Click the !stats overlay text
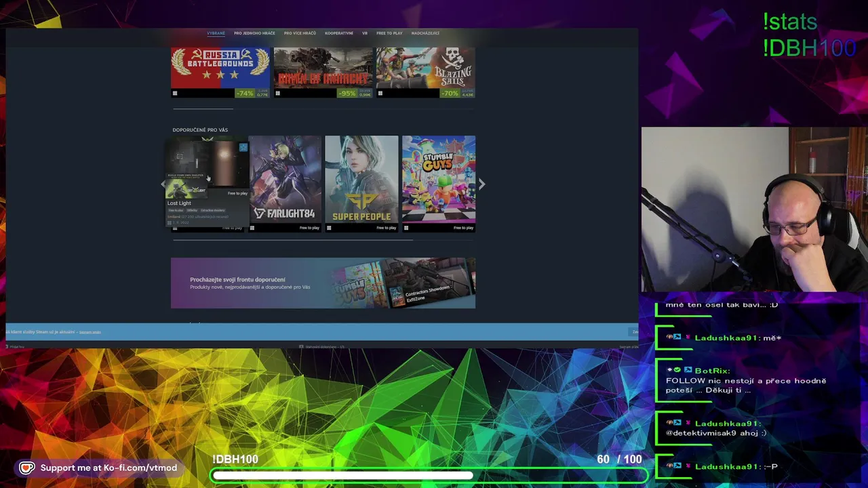The width and height of the screenshot is (868, 488). pyautogui.click(x=790, y=22)
